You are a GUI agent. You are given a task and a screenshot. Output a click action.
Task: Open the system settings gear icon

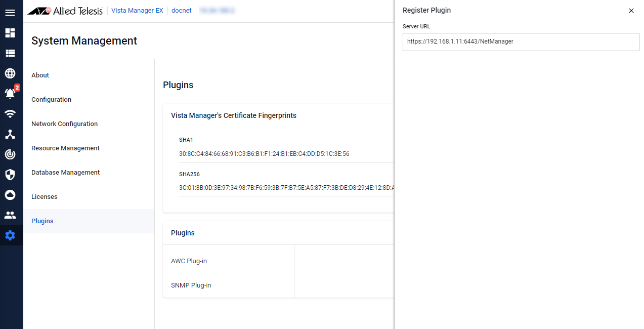(10, 235)
